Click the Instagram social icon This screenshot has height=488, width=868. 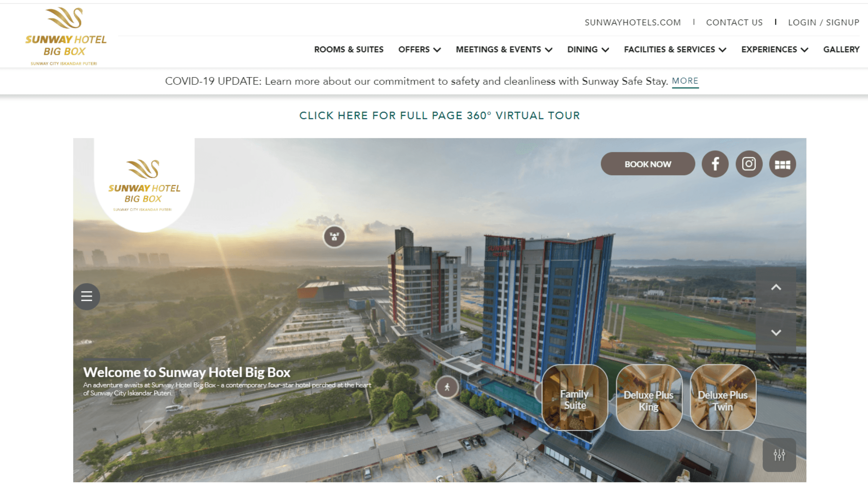749,164
